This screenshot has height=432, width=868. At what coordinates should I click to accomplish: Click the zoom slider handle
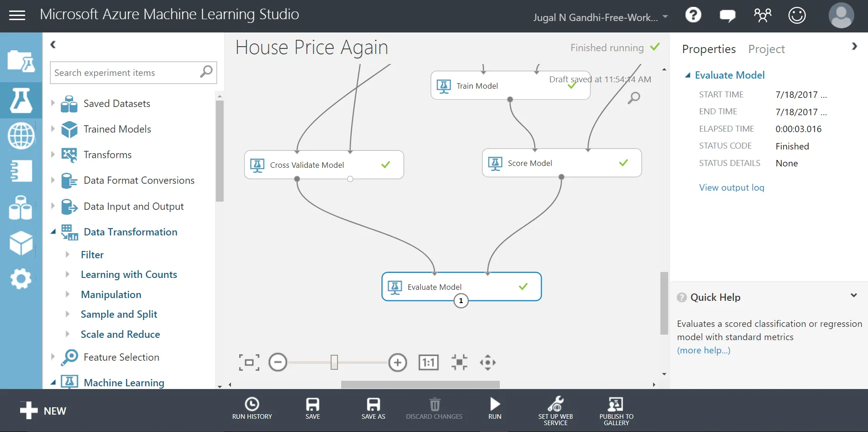(x=334, y=363)
